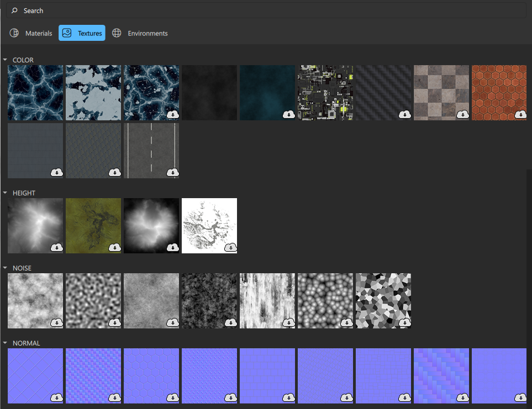This screenshot has height=409, width=532.
Task: Download the checkered marble color texture
Action: [x=462, y=115]
